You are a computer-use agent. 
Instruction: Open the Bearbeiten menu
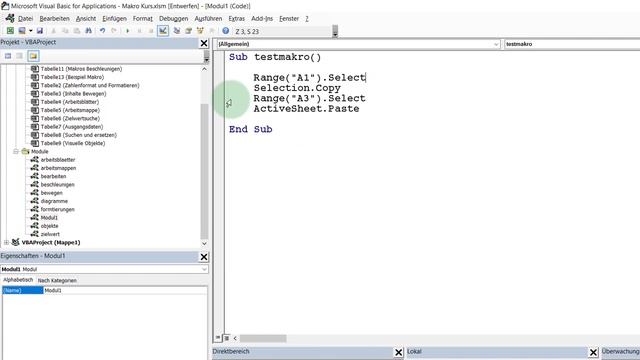point(54,19)
